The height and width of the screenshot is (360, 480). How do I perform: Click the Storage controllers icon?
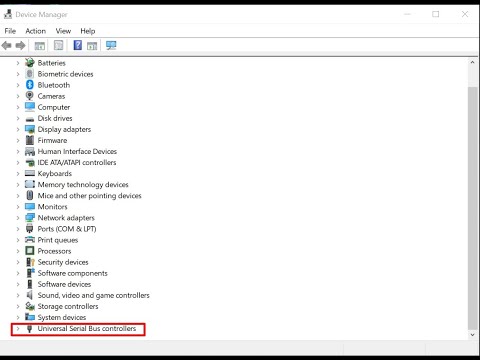click(x=30, y=306)
